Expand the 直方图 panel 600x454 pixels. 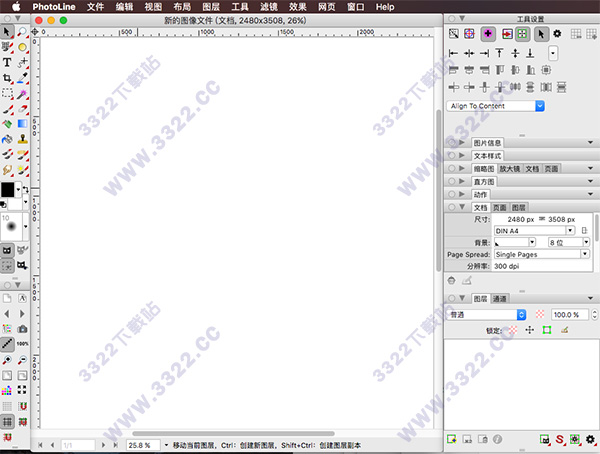pos(462,181)
